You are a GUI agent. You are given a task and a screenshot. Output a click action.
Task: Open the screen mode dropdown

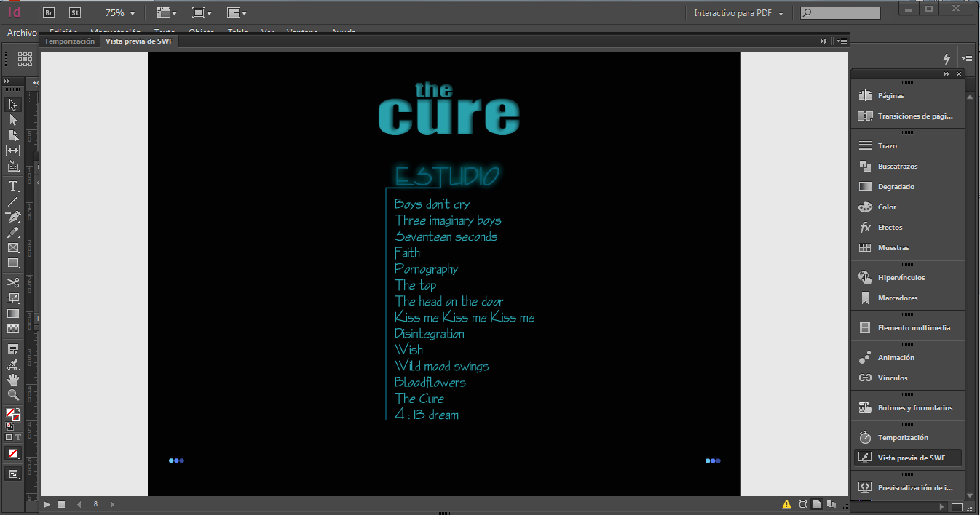pyautogui.click(x=202, y=13)
